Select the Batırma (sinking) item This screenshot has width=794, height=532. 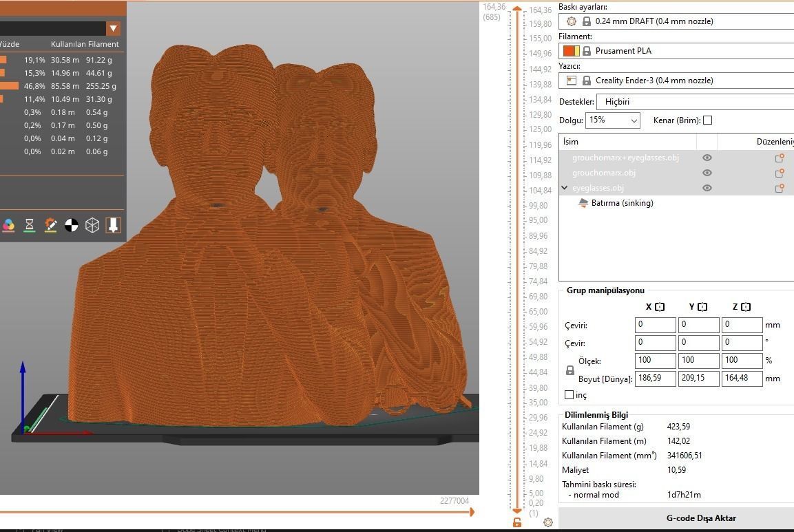(616, 203)
